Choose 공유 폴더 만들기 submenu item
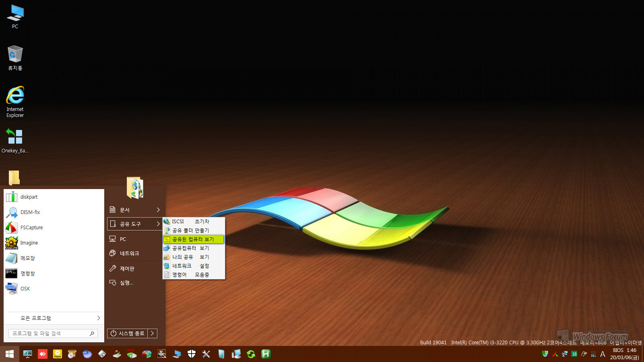 pyautogui.click(x=194, y=230)
